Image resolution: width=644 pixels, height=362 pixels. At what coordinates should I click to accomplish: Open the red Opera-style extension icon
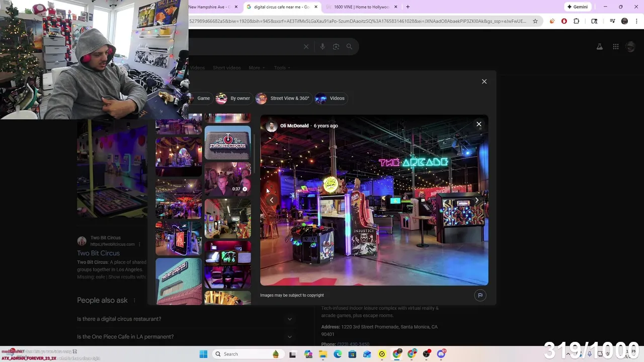click(564, 21)
